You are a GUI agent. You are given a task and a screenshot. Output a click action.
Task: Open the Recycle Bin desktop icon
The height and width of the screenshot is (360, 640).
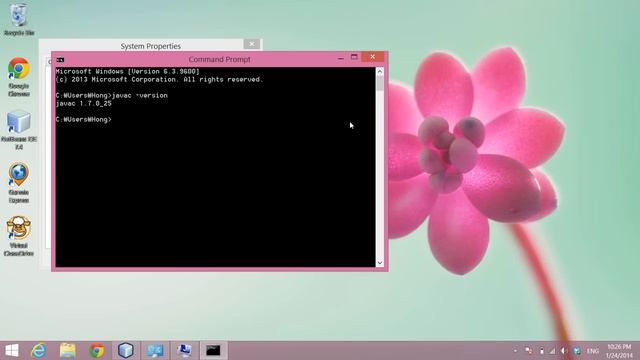19,20
